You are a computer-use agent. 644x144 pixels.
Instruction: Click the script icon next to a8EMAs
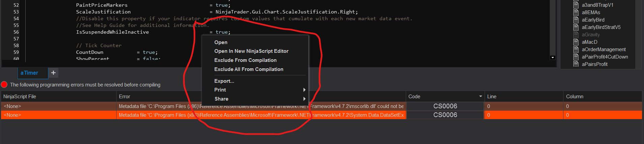point(576,12)
